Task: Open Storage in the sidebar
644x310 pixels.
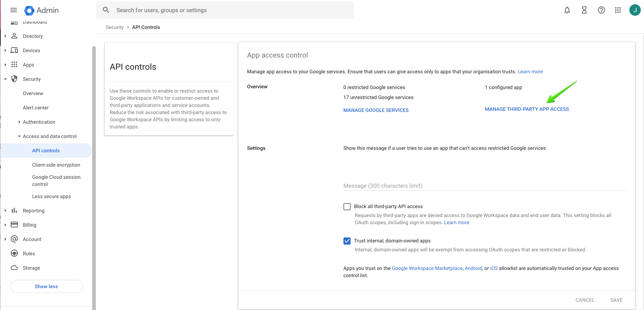Action: tap(31, 268)
